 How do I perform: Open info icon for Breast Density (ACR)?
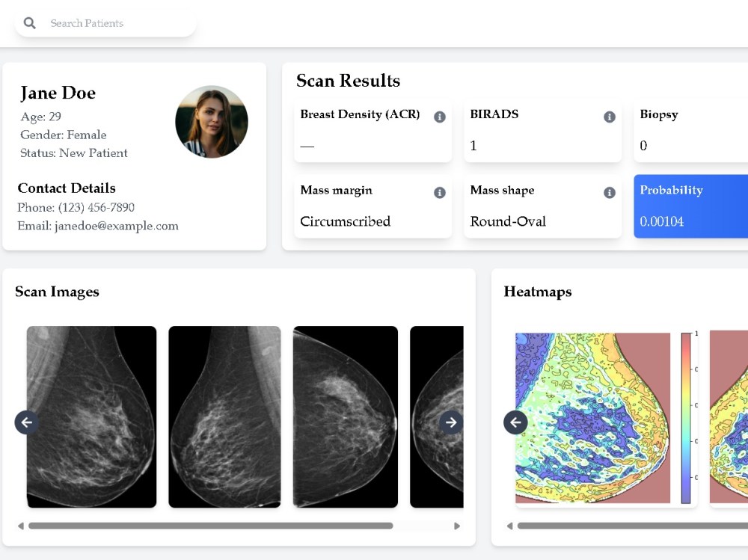(439, 117)
